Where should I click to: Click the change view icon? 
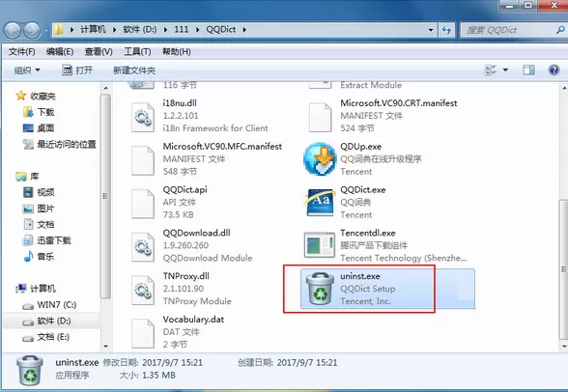(x=491, y=70)
